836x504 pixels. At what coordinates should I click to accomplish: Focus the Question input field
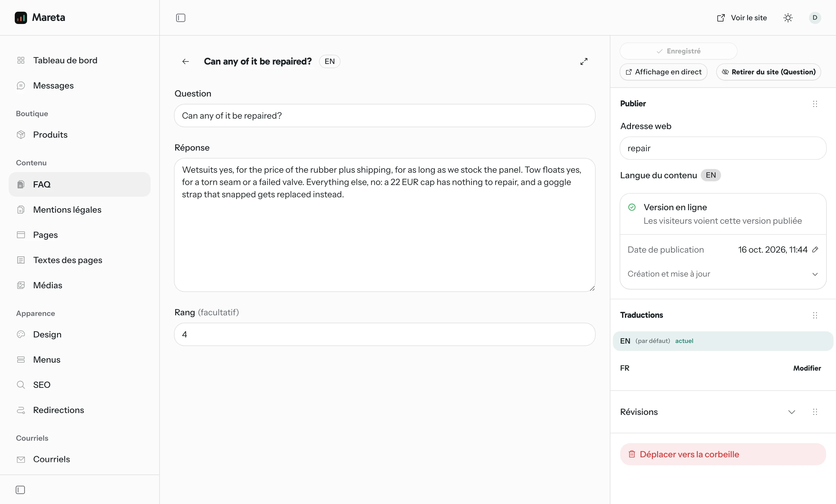(384, 116)
